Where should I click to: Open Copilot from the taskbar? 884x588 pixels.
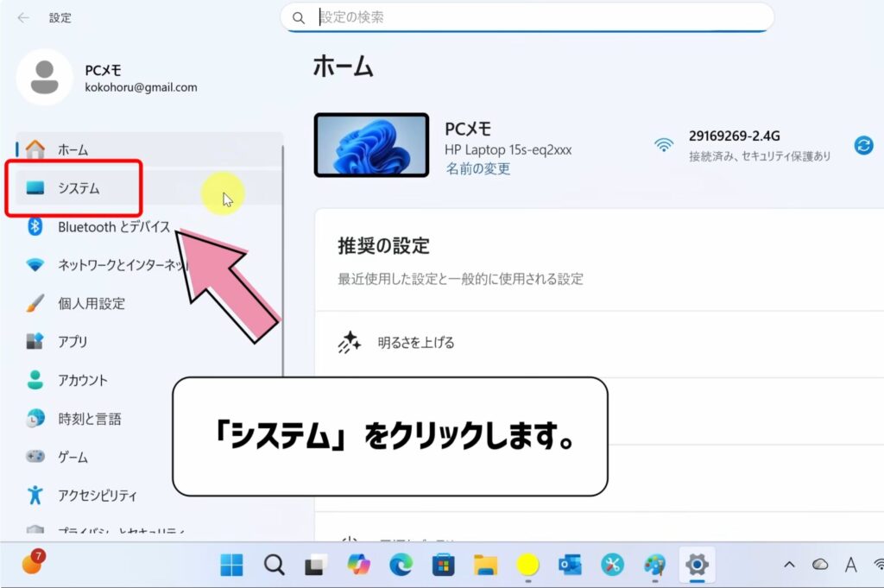click(359, 566)
